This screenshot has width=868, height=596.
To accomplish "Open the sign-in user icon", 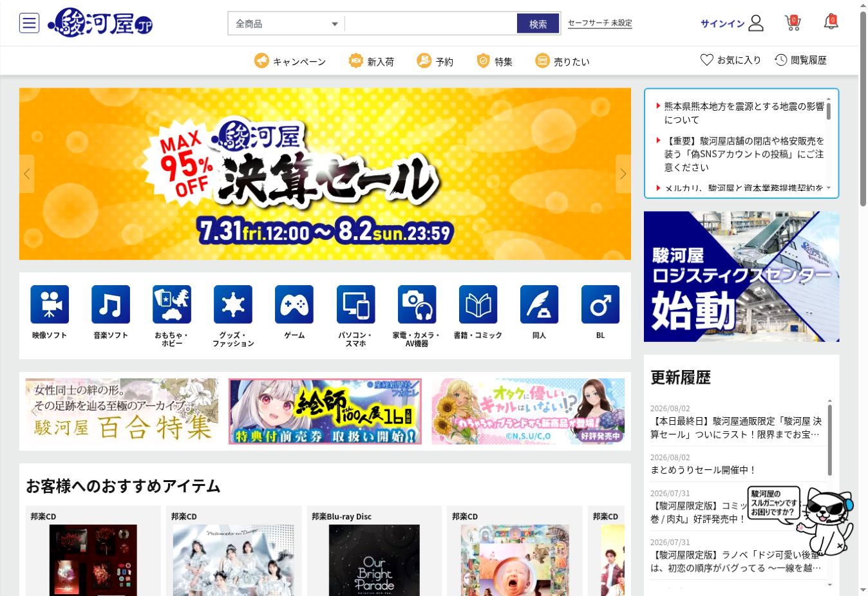I will coord(756,23).
